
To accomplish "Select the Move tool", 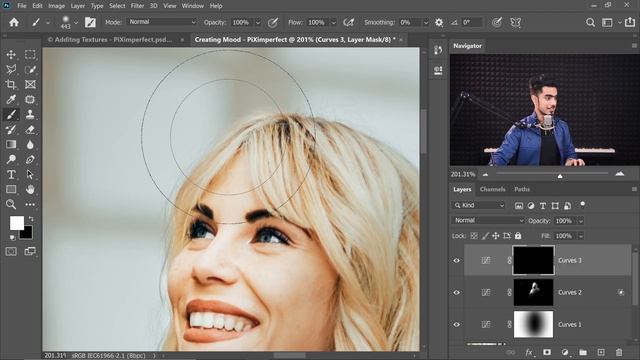I will [11, 54].
